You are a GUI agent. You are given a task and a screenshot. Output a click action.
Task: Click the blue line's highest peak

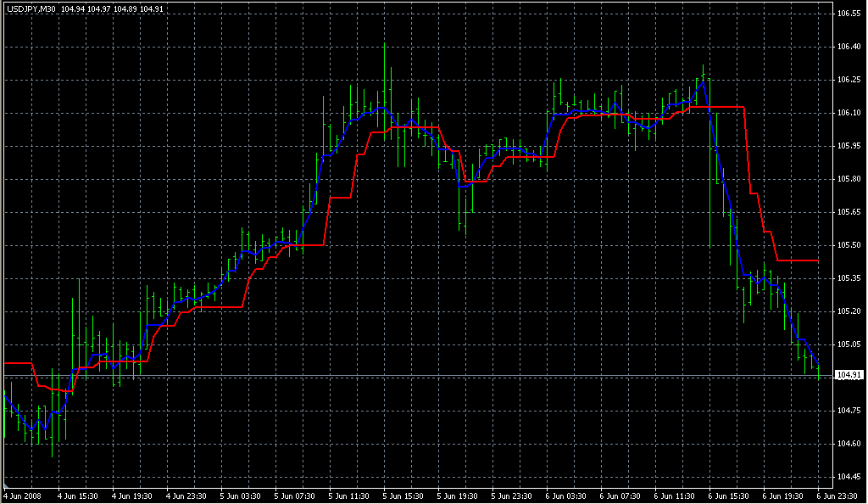coord(703,82)
